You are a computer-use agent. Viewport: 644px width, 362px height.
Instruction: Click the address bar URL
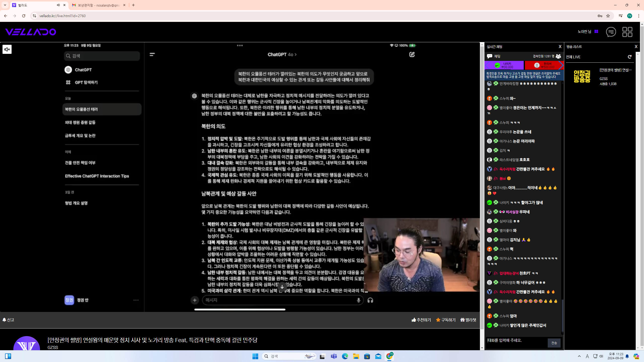point(62,16)
